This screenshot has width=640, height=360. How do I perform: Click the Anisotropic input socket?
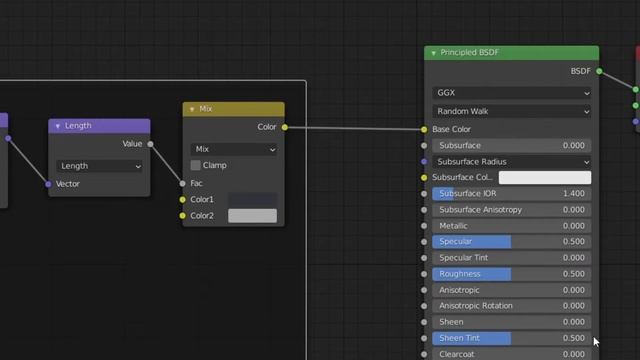pyautogui.click(x=424, y=290)
